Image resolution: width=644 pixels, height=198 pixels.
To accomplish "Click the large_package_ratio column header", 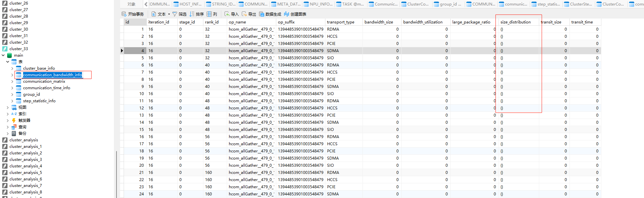I will pos(474,22).
